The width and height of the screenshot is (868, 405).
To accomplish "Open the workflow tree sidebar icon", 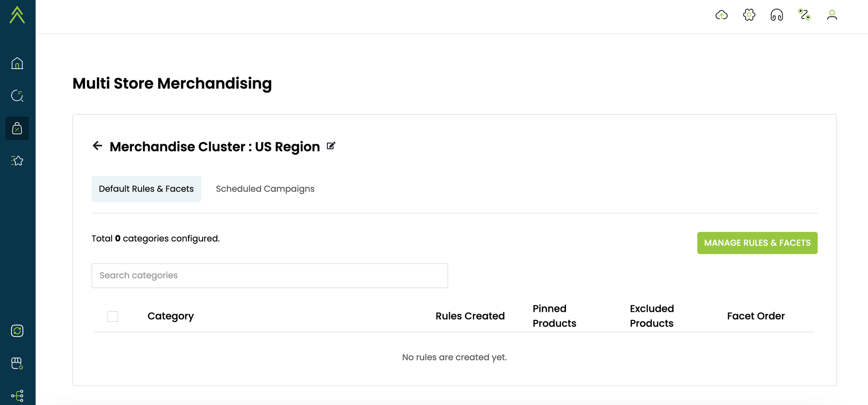I will click(17, 396).
